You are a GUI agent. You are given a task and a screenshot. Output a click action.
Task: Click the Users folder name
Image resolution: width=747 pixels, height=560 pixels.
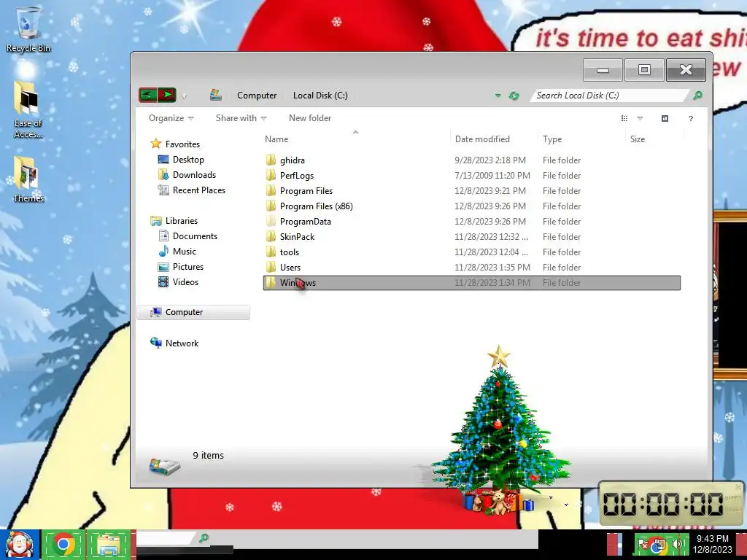290,268
